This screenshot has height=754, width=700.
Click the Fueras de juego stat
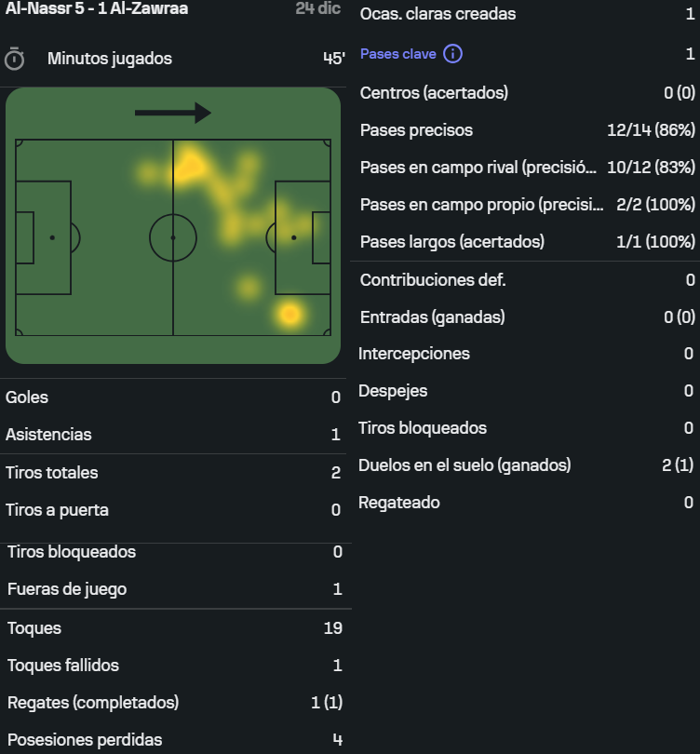coord(174,589)
